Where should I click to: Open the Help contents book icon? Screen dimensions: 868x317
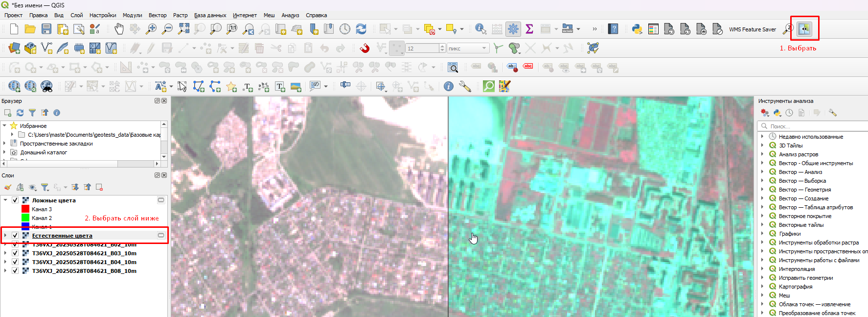click(613, 29)
